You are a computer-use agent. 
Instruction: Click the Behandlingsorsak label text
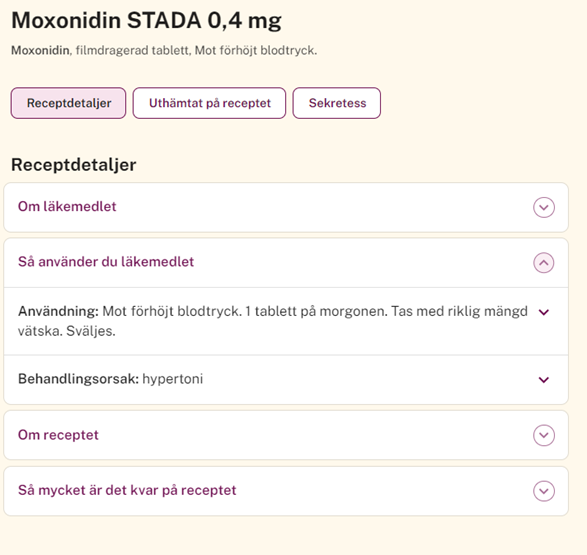tap(78, 379)
